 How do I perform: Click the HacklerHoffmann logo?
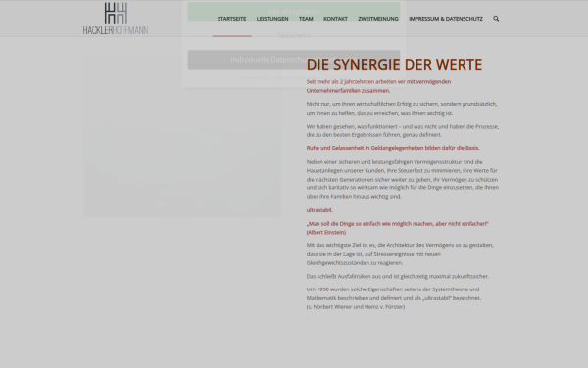116,19
